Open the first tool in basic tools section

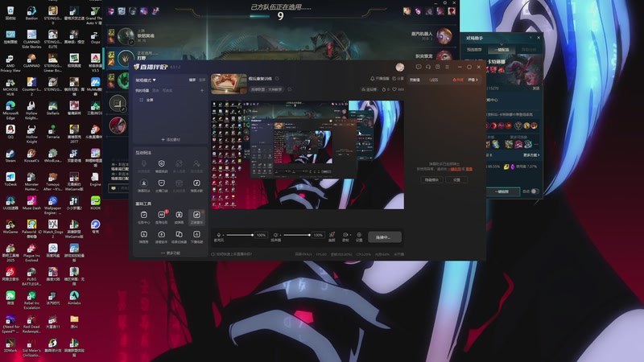[x=144, y=216]
